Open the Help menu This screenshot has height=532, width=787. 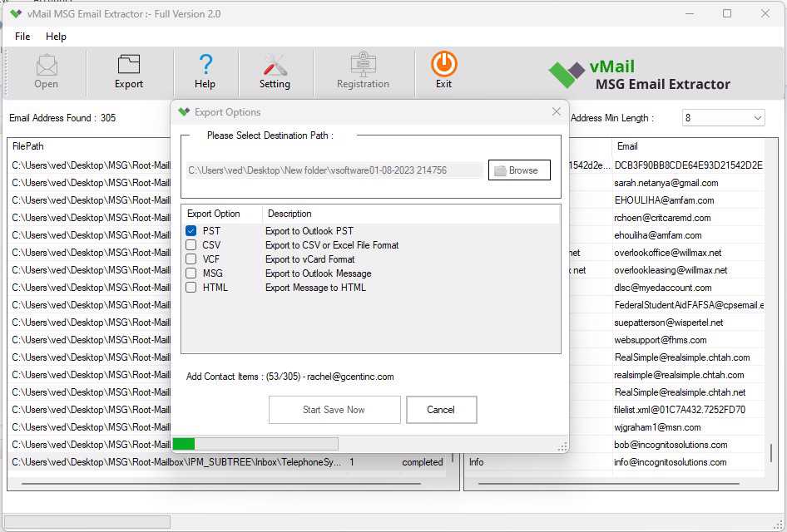[56, 36]
